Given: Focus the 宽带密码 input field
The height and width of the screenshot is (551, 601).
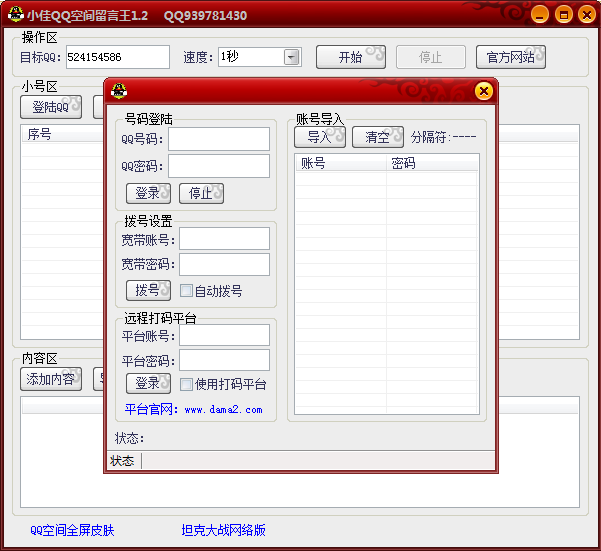Looking at the screenshot, I should tap(224, 264).
